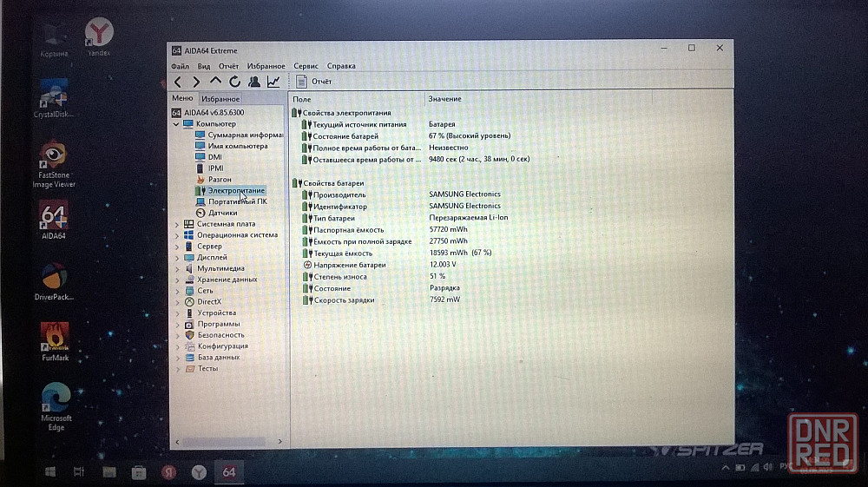Select Портативный ПК tree item

click(x=232, y=201)
